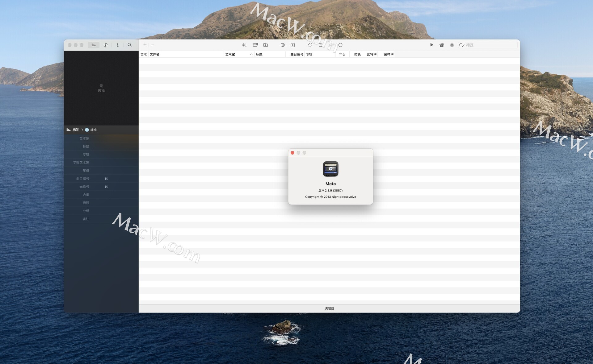
Task: Click the text rename icon in toolbar
Action: click(244, 45)
